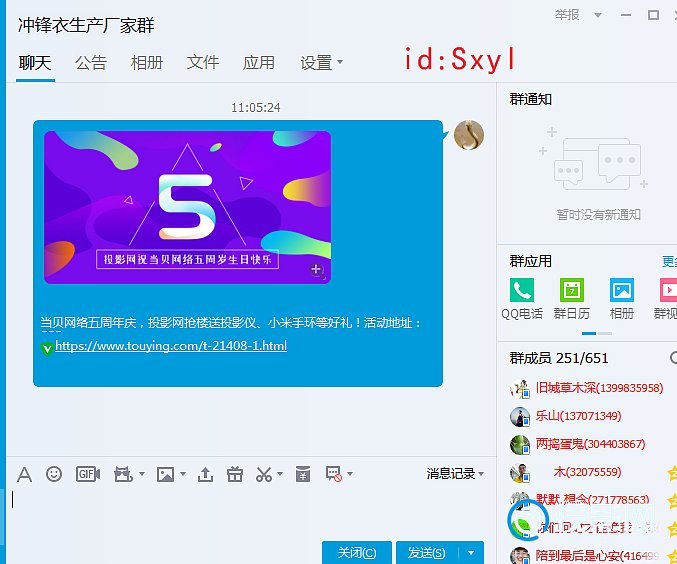Image resolution: width=677 pixels, height=564 pixels.
Task: Click the upload file icon
Action: 205,474
